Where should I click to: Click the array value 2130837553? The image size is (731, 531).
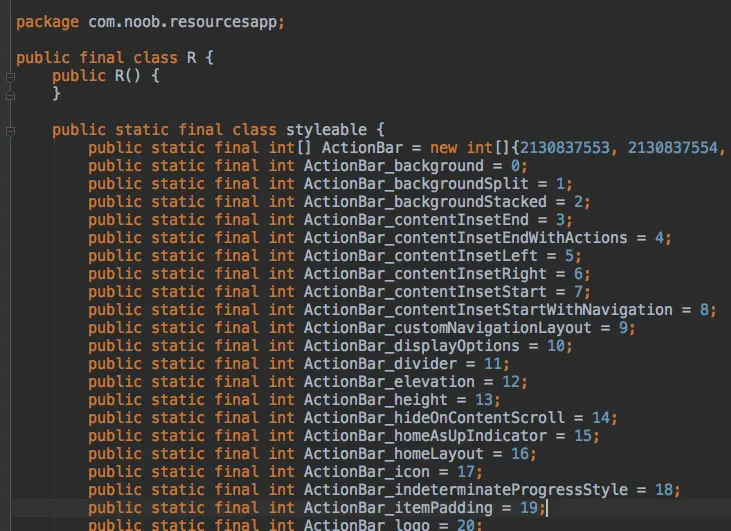pyautogui.click(x=565, y=148)
